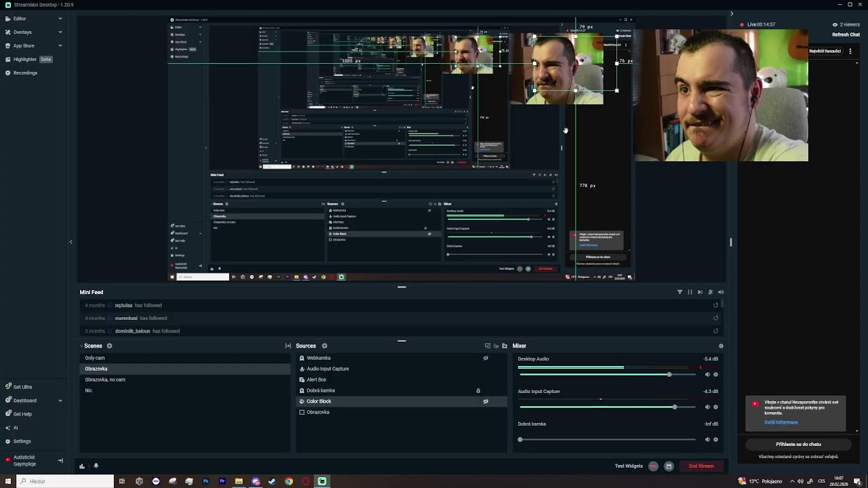Click the Mini Feed filter icon

point(679,292)
